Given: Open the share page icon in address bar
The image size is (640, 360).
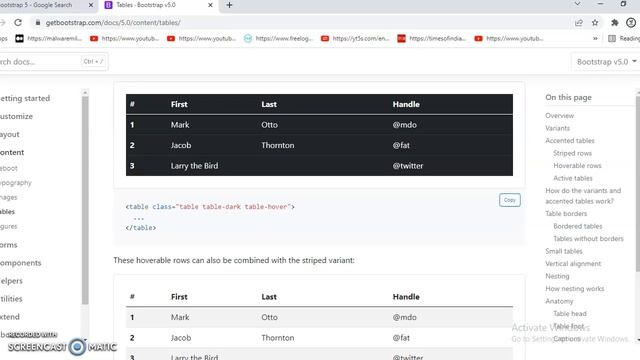Looking at the screenshot, I should coord(579,23).
